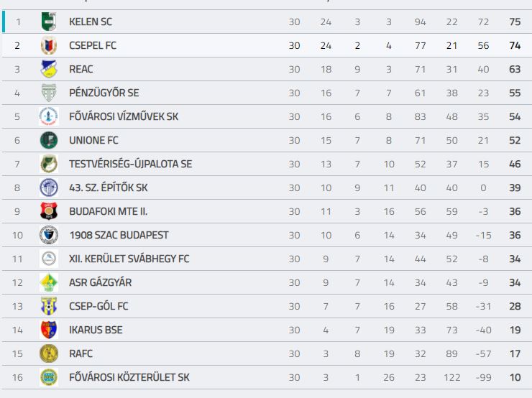Click the Budafoki MTE II. badge

[49, 211]
